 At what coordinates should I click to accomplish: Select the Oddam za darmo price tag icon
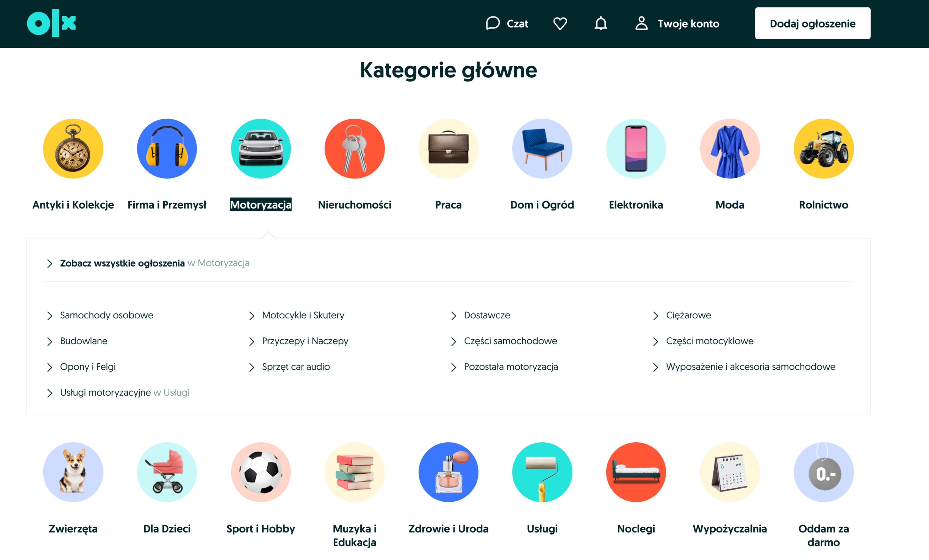[x=824, y=472]
